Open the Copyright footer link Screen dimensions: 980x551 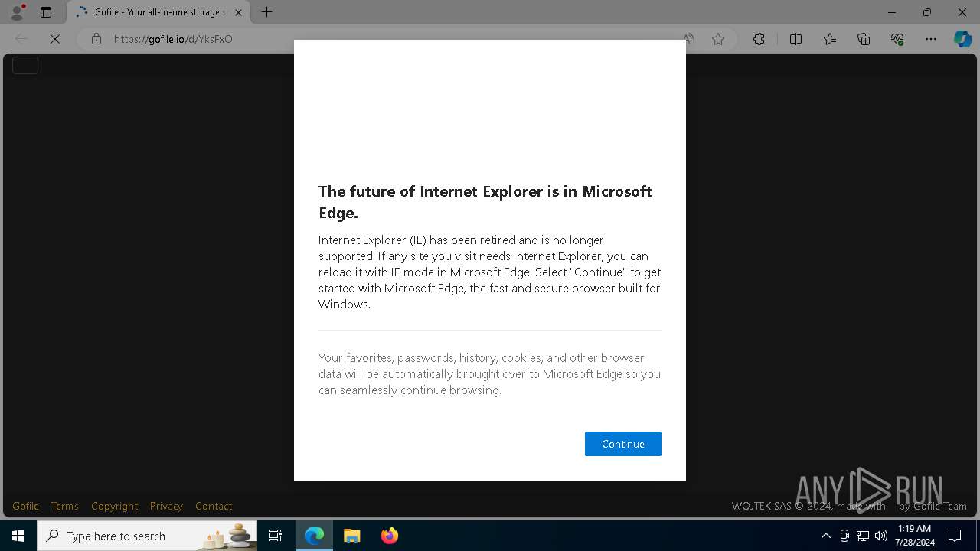click(114, 506)
